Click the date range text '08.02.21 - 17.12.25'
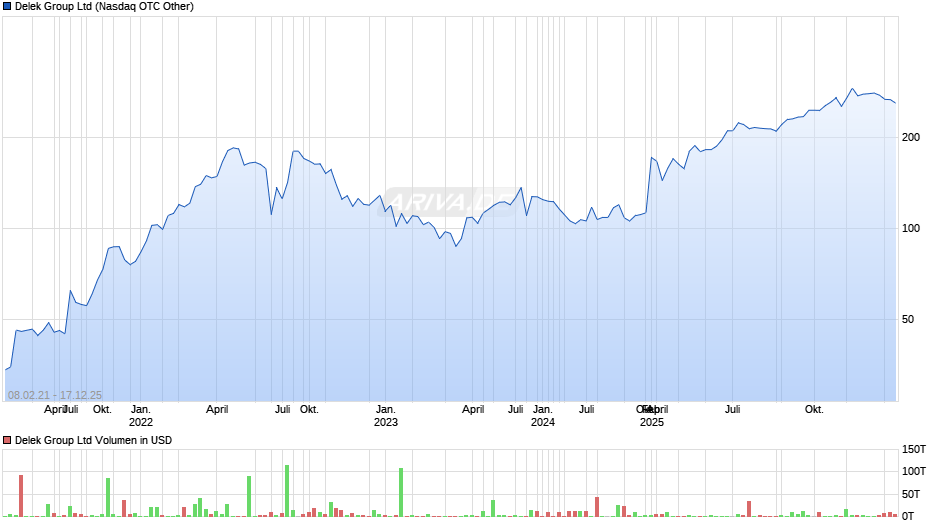The width and height of the screenshot is (940, 526). click(x=55, y=395)
